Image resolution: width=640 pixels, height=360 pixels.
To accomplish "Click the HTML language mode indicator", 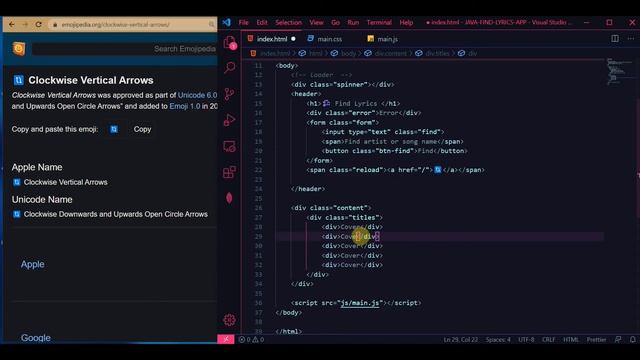I will [571, 340].
